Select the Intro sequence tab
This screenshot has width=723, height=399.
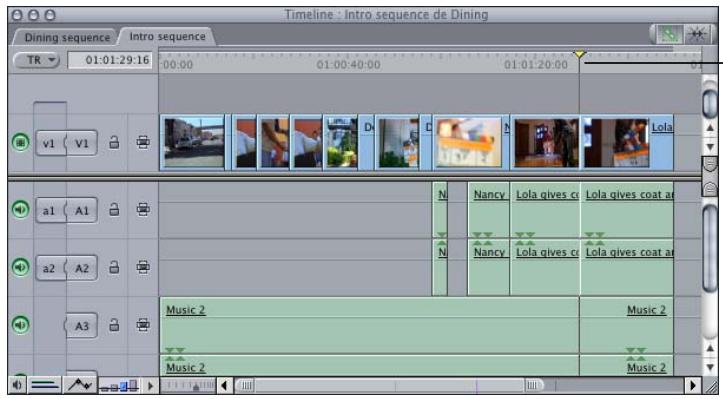point(167,36)
